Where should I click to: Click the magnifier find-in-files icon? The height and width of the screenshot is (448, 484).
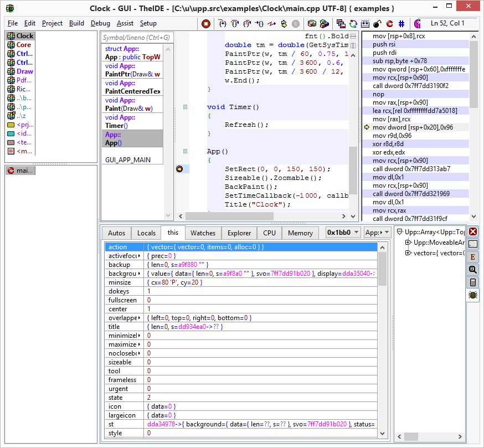[x=473, y=270]
